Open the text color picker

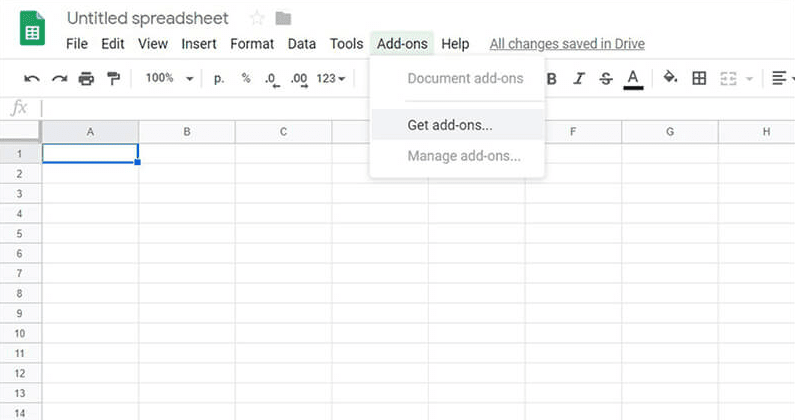point(633,80)
